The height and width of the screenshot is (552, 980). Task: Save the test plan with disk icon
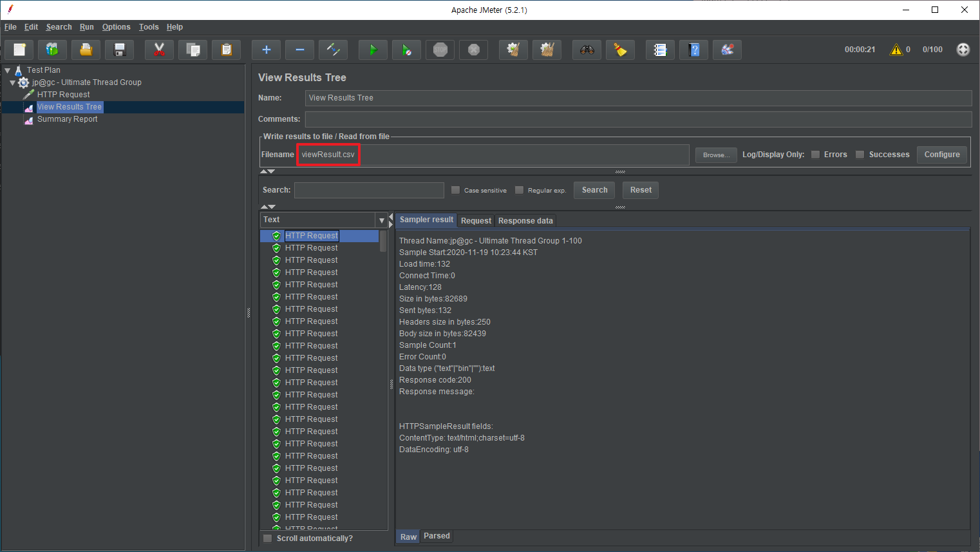[119, 50]
